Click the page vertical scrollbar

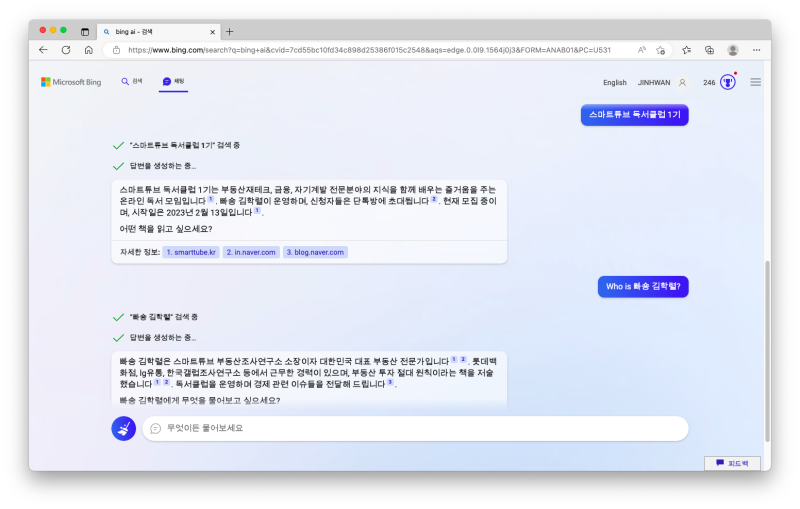tap(767, 352)
